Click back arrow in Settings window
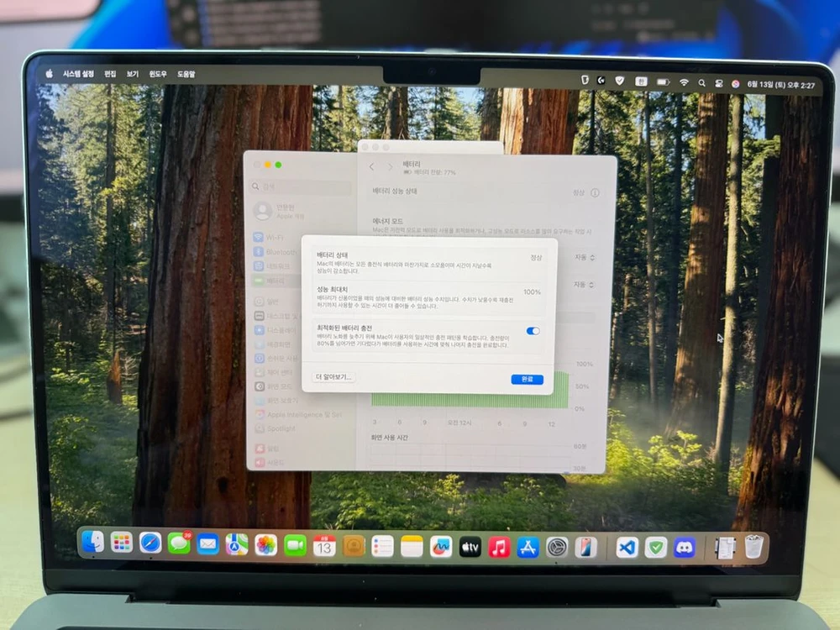This screenshot has width=840, height=630. (x=372, y=167)
